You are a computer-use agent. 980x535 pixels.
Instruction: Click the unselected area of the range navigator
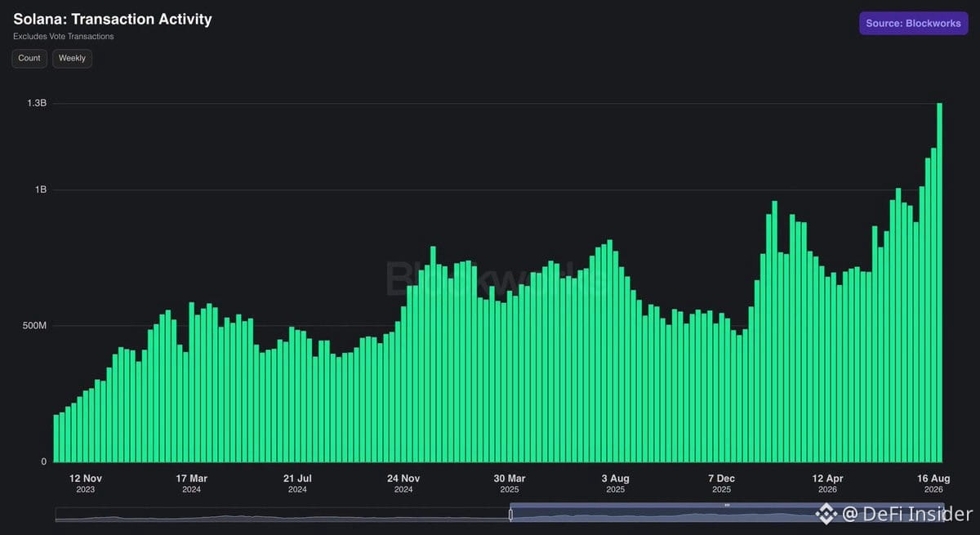282,515
